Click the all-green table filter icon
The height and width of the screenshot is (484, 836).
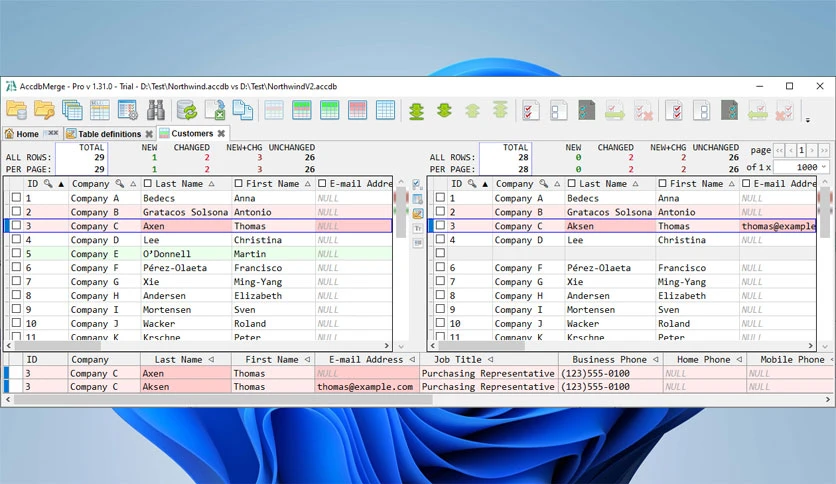(329, 110)
